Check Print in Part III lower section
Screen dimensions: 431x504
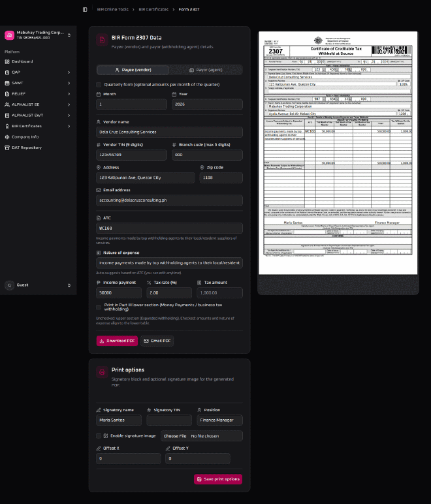(x=99, y=307)
